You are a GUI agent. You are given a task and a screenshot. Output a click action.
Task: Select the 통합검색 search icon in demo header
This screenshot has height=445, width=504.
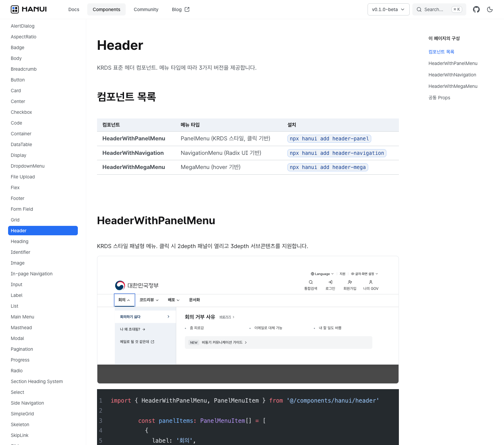click(310, 282)
